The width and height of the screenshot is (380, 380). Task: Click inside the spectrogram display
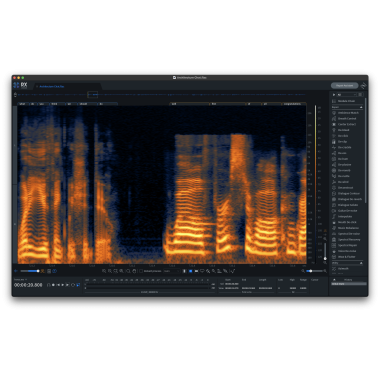coord(162,185)
